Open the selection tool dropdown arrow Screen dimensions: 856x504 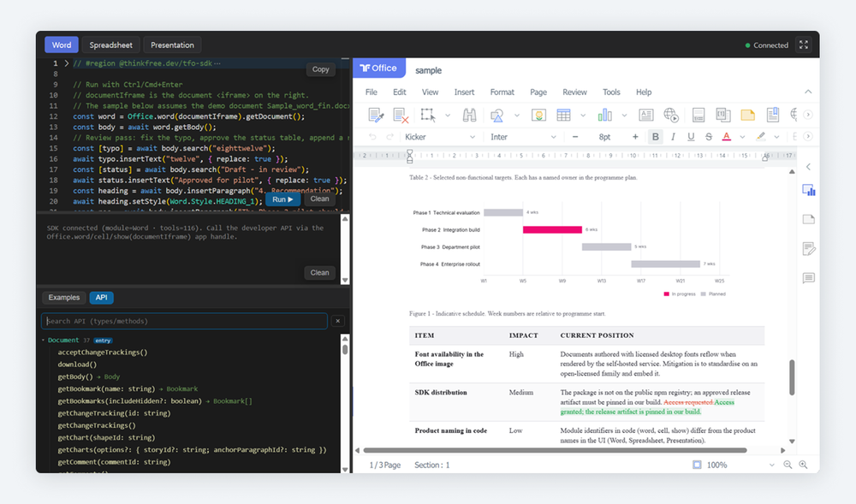pos(448,116)
